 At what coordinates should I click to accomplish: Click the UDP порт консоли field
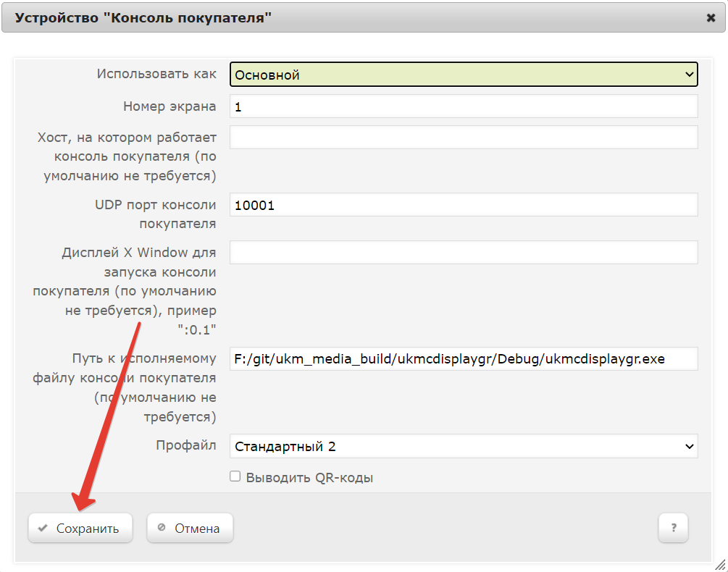pyautogui.click(x=464, y=205)
